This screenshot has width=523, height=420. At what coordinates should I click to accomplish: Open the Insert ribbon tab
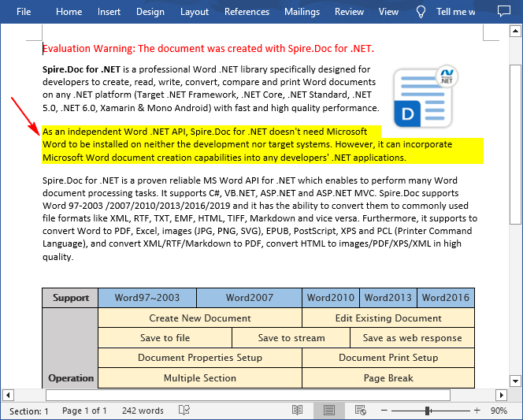point(109,12)
